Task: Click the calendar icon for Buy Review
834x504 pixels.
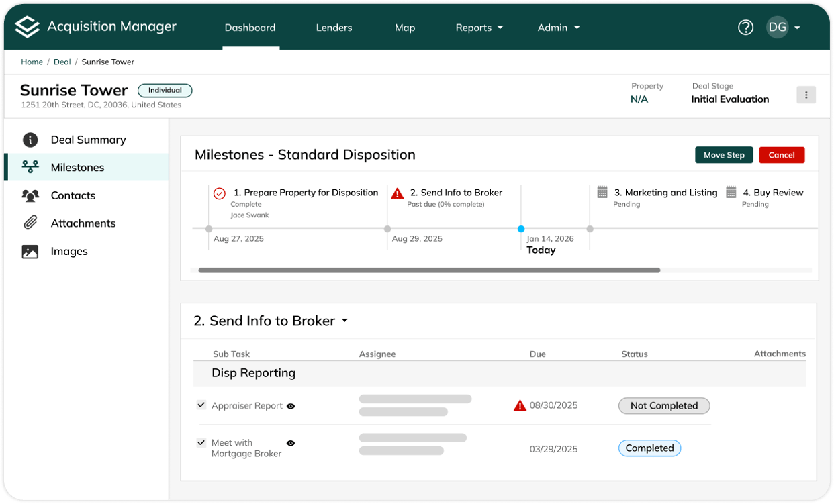Action: click(x=731, y=192)
